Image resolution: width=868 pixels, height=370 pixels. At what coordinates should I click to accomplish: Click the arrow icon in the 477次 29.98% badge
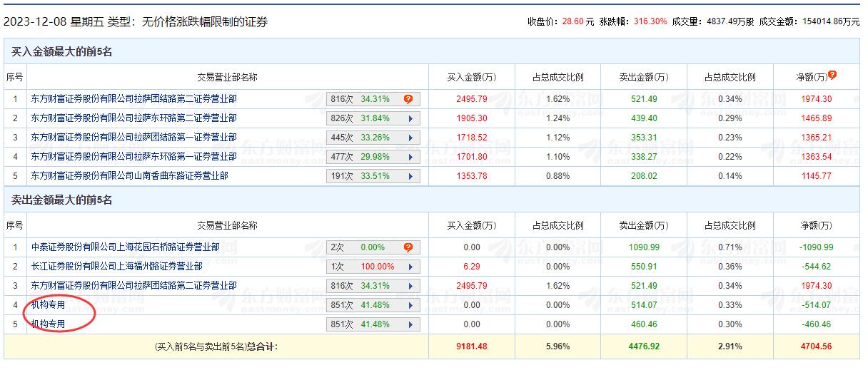point(410,157)
